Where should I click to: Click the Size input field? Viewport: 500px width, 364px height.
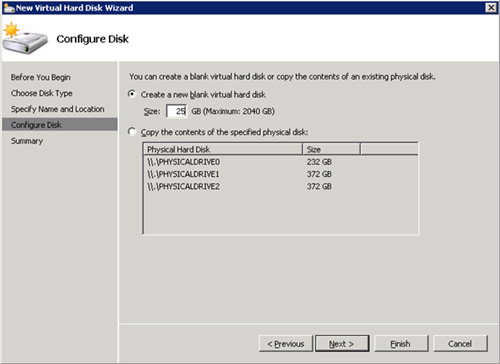point(177,111)
